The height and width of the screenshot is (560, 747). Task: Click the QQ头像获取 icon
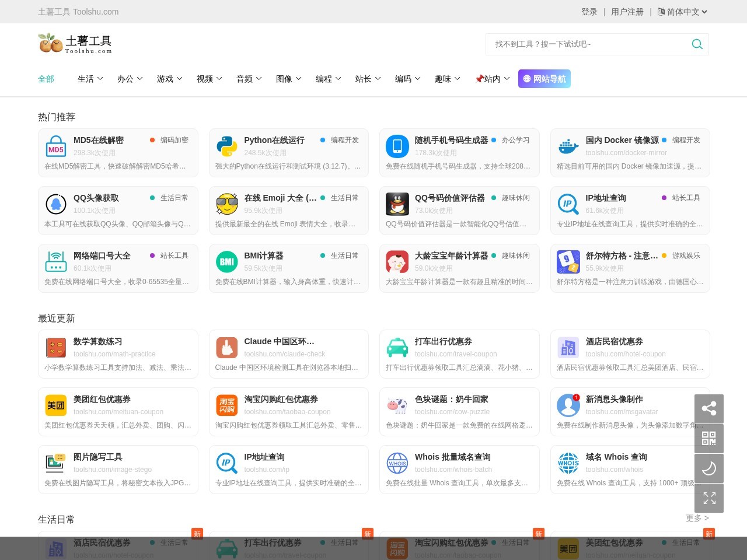[56, 204]
